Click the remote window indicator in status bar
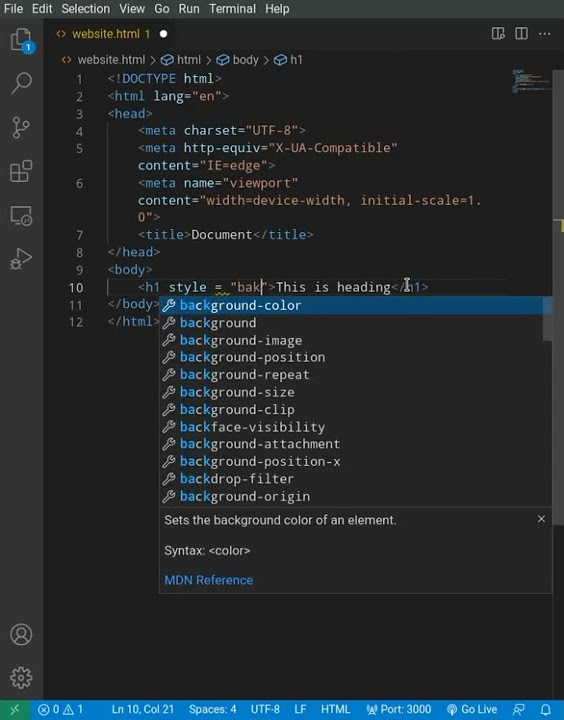Screen dimensions: 564x720 point(15,710)
